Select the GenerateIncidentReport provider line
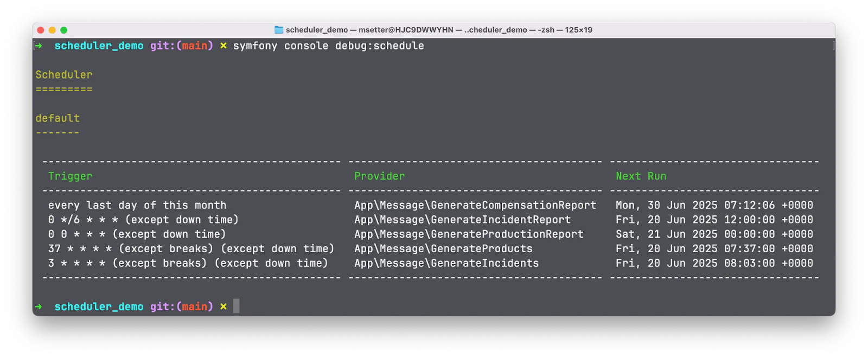 (462, 220)
